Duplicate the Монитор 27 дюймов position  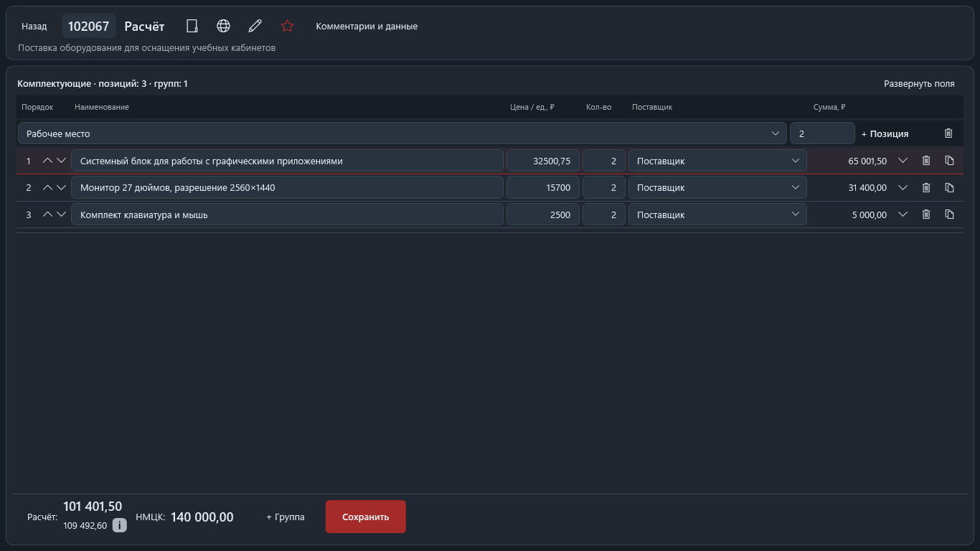click(x=949, y=187)
